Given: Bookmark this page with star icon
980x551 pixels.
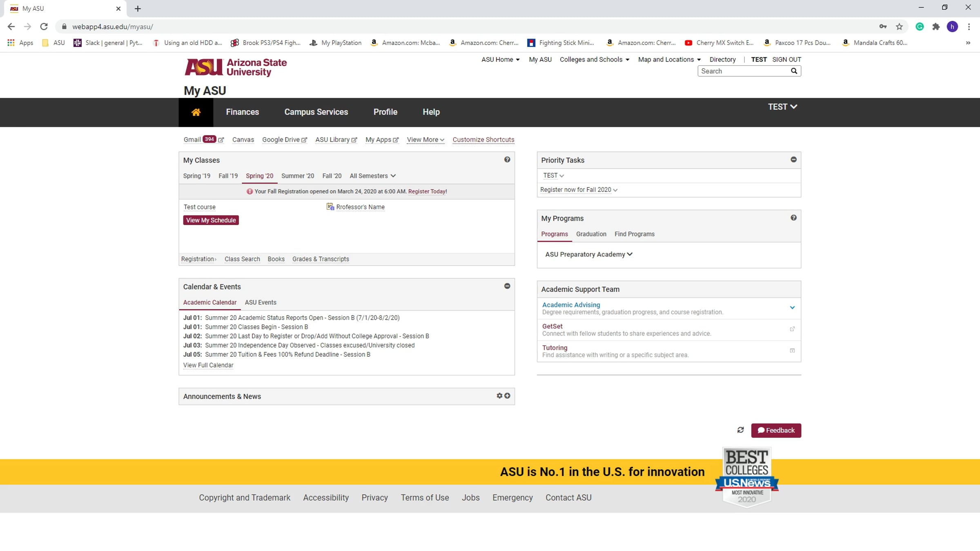Looking at the screenshot, I should [899, 27].
